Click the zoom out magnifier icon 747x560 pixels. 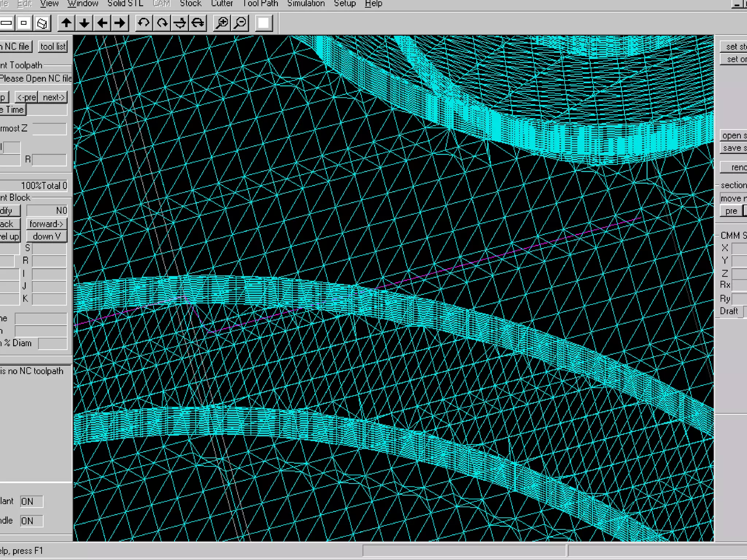[x=240, y=23]
